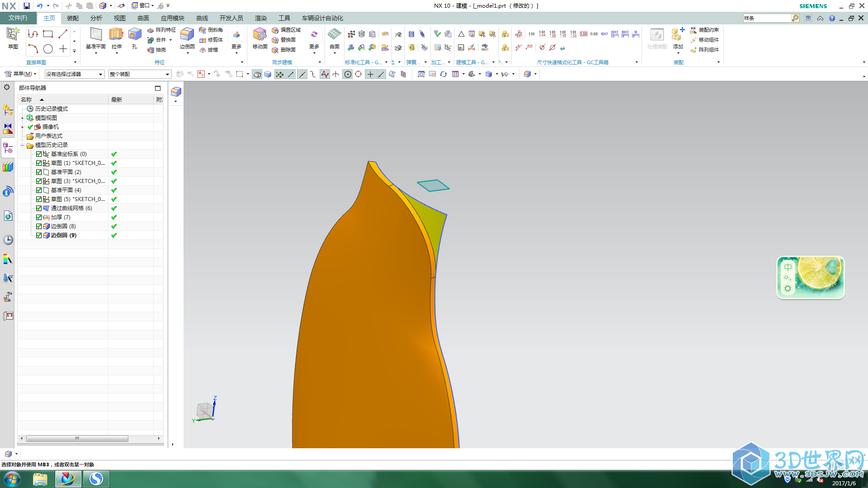Toggle checkbox for 草图 (3) SKETCH

[39, 181]
